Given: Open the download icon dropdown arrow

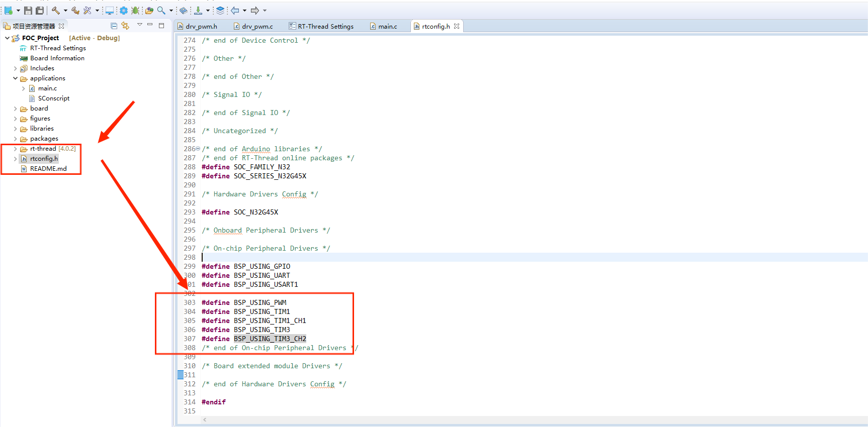Looking at the screenshot, I should (208, 11).
